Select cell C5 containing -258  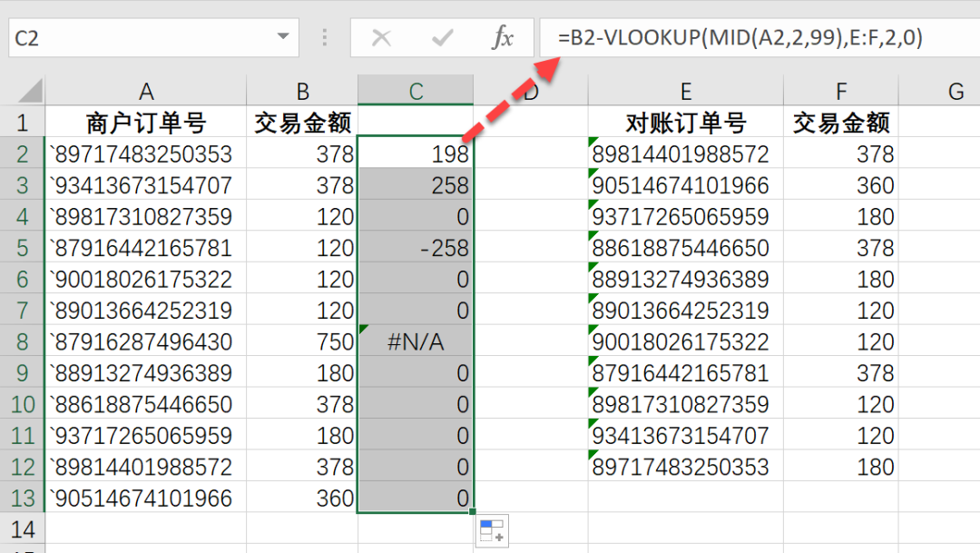click(416, 247)
